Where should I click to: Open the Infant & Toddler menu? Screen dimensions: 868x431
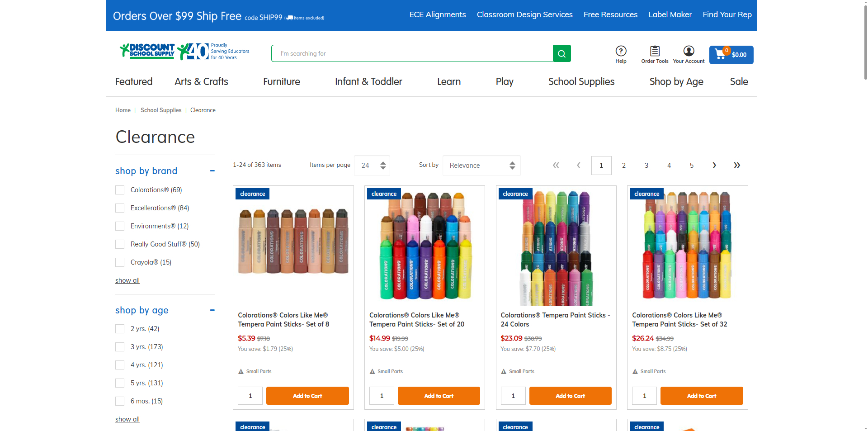pyautogui.click(x=368, y=82)
